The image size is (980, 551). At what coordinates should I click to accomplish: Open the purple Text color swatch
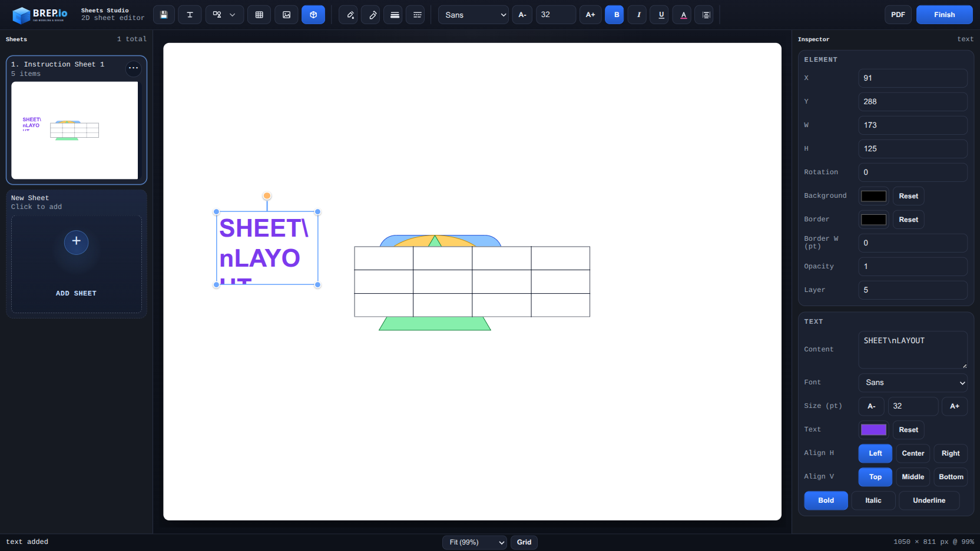[x=873, y=430]
